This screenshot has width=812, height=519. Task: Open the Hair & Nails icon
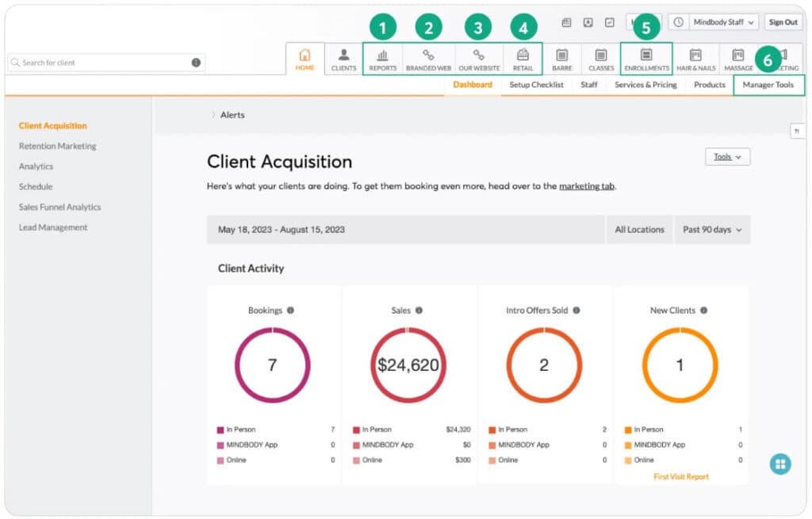click(x=695, y=55)
